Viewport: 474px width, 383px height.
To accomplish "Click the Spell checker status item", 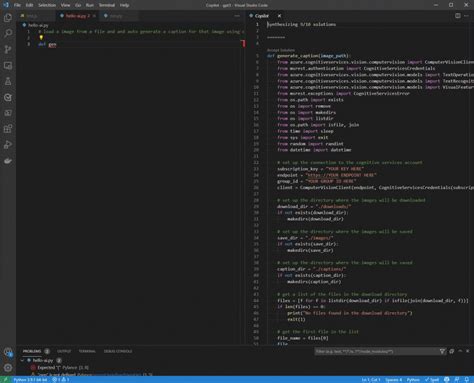I will coord(432,380).
